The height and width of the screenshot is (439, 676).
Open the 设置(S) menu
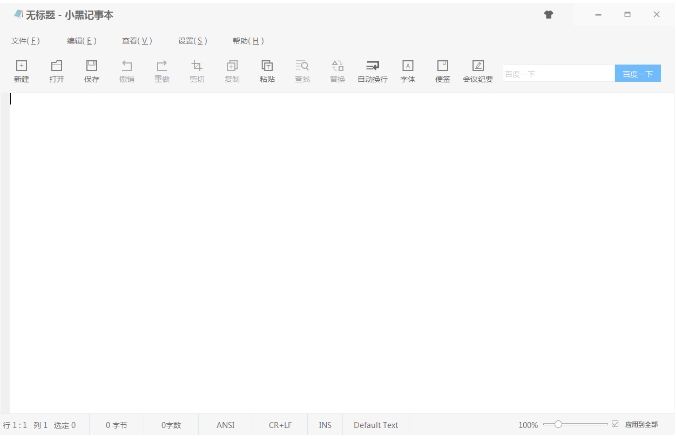[193, 41]
